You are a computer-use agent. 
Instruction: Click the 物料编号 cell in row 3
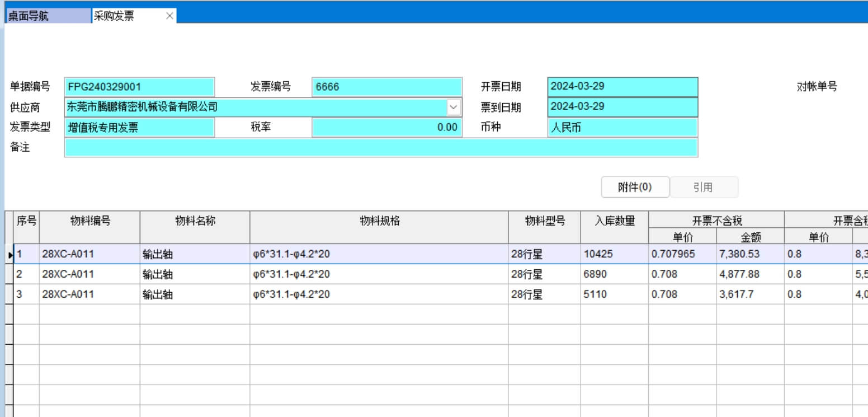click(89, 294)
